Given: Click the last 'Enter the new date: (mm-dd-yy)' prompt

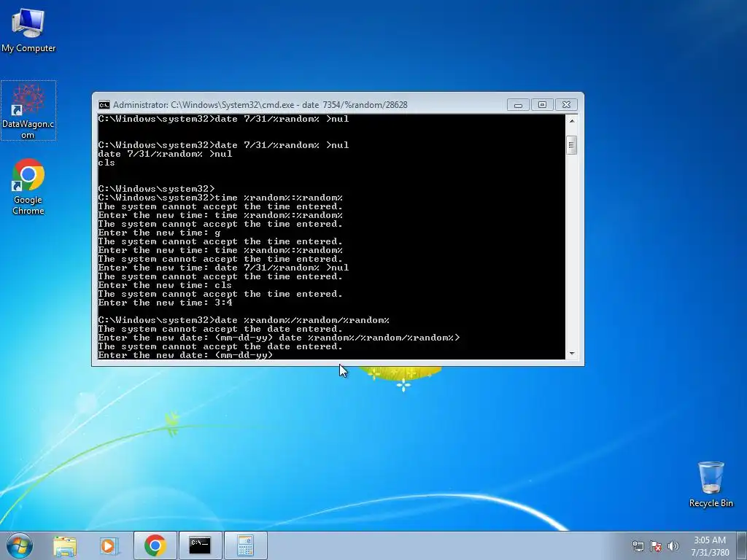Looking at the screenshot, I should 185,355.
